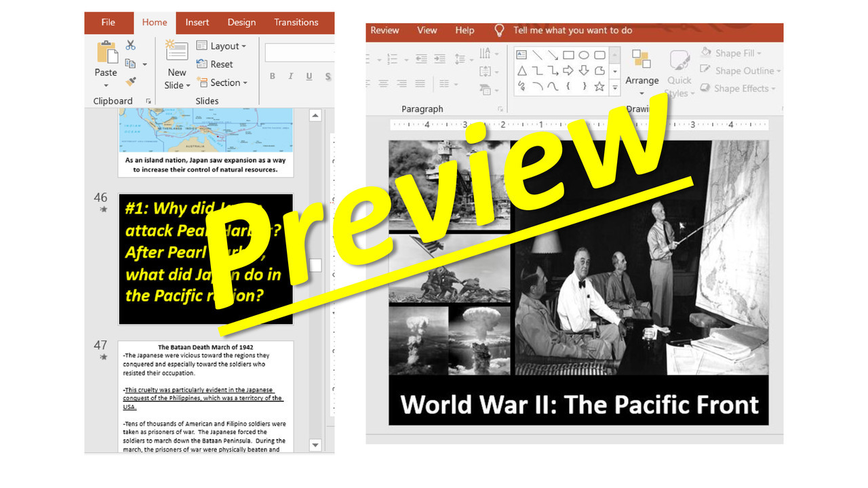The width and height of the screenshot is (868, 488).
Task: Open the Paste dropdown arrow
Action: click(x=106, y=85)
